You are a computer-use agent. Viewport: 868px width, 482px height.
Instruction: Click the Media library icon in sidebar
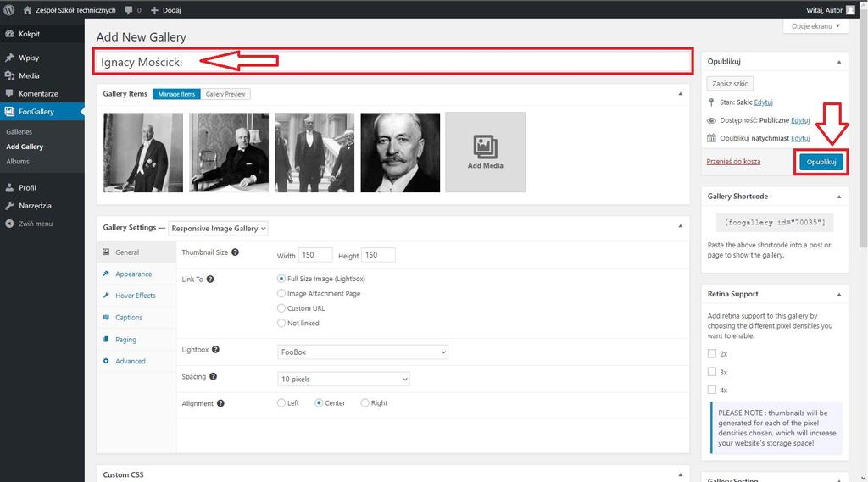pyautogui.click(x=9, y=75)
